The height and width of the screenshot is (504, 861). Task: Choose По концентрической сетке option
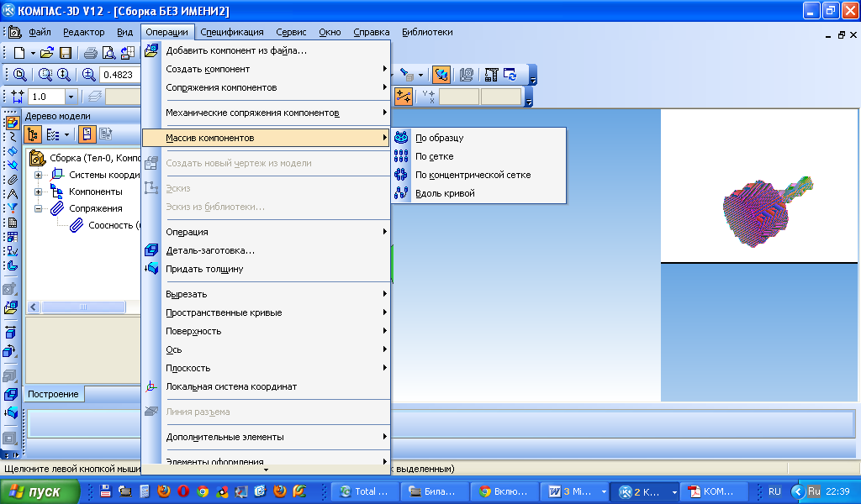(478, 175)
